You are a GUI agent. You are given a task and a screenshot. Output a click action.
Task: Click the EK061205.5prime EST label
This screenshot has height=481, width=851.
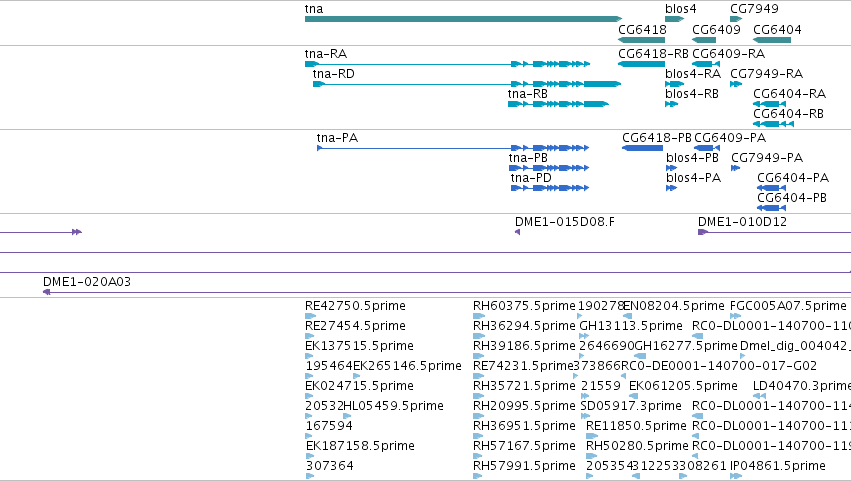coord(683,387)
